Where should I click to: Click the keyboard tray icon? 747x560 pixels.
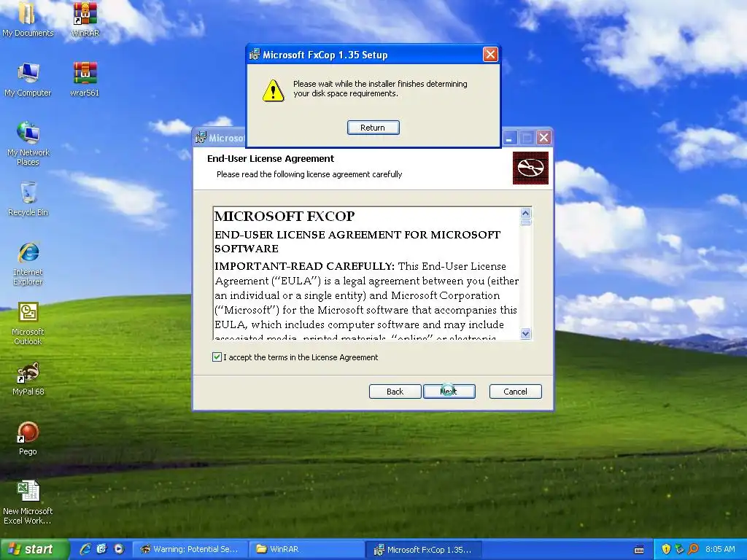pos(639,550)
